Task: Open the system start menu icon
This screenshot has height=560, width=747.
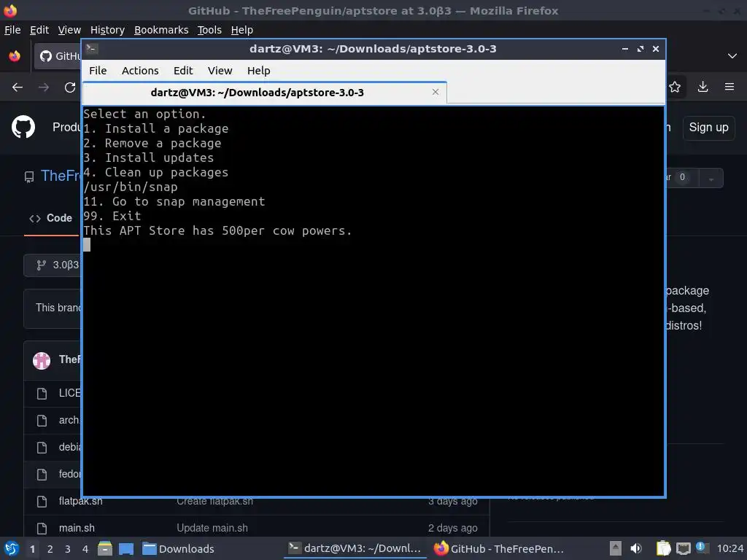Action: coord(11,548)
